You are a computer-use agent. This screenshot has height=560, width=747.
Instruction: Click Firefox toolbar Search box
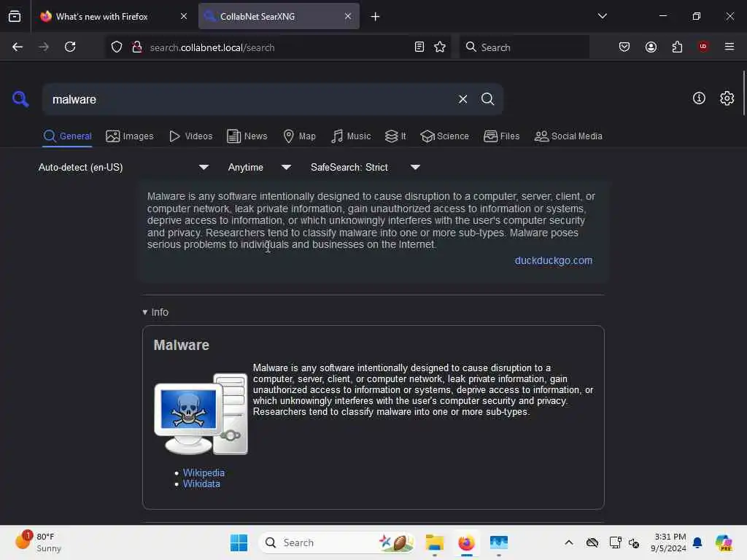click(524, 47)
